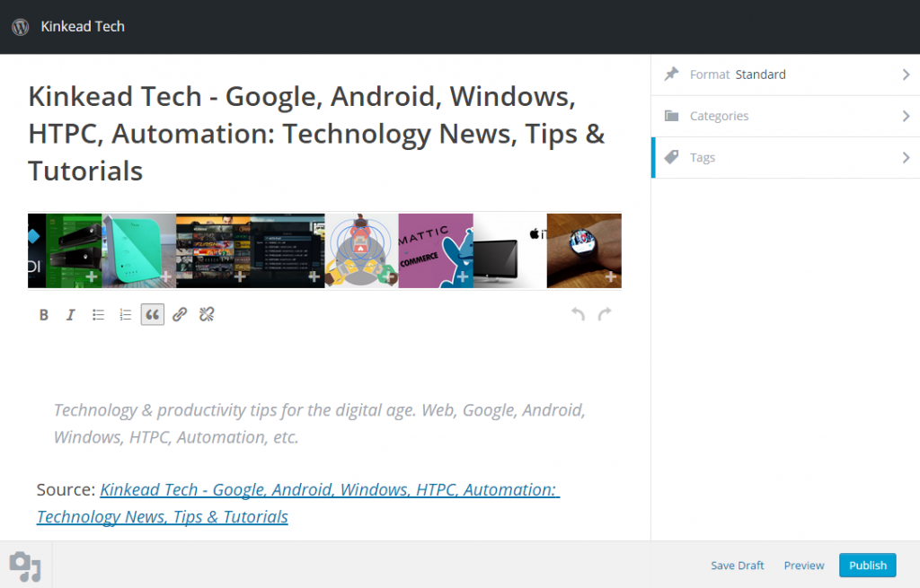Select the smartwatch photo thumbnail in the image strip
The image size is (920, 588).
584,250
